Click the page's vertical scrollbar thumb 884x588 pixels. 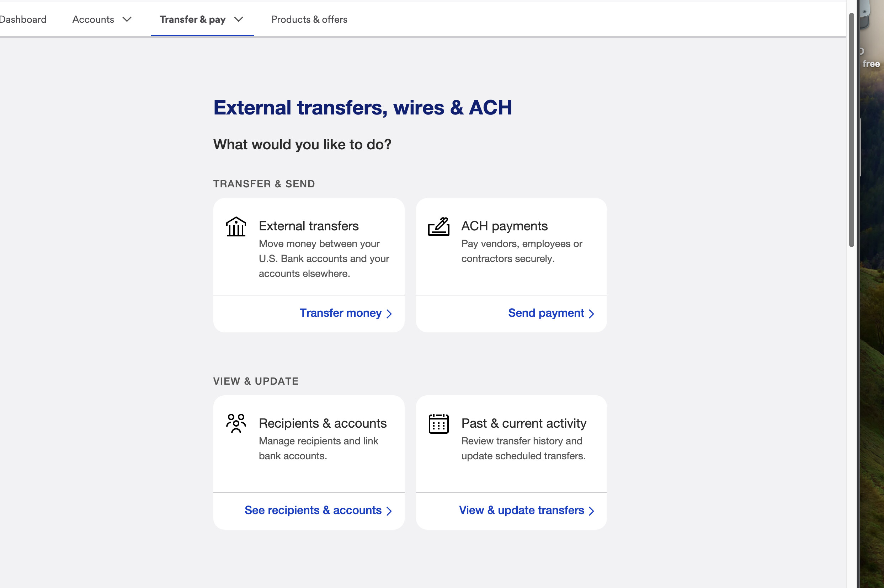click(x=851, y=129)
